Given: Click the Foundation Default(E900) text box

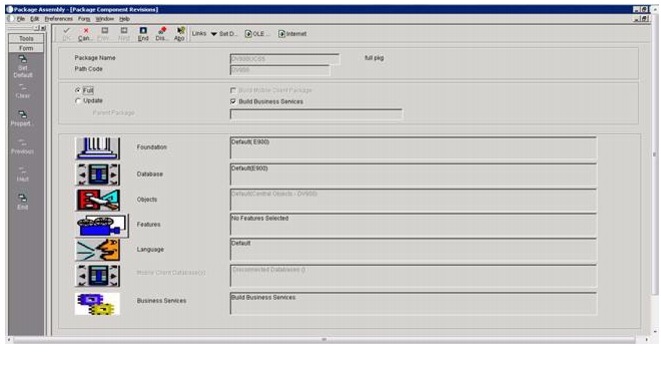Looking at the screenshot, I should click(x=413, y=148).
